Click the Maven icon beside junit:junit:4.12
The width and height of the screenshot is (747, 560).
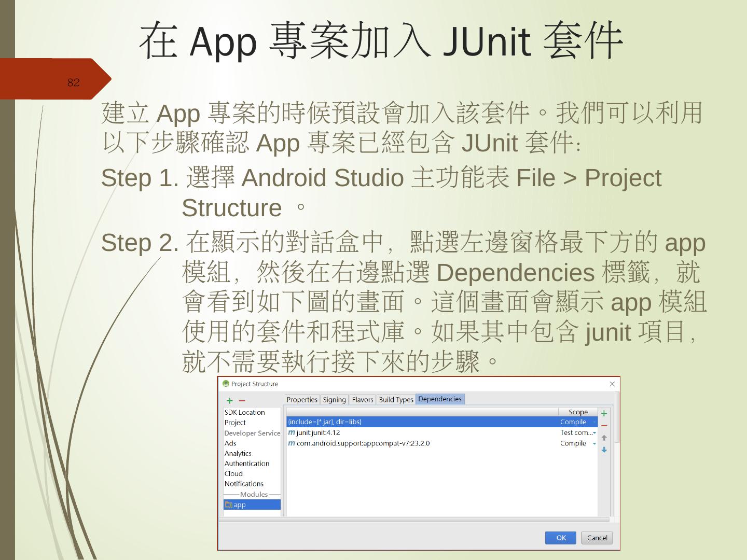point(292,432)
